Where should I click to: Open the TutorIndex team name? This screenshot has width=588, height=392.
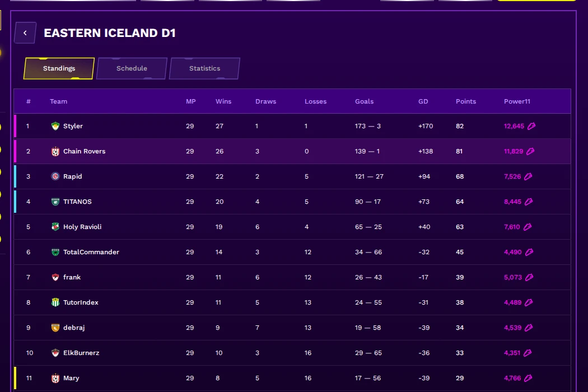(x=81, y=302)
